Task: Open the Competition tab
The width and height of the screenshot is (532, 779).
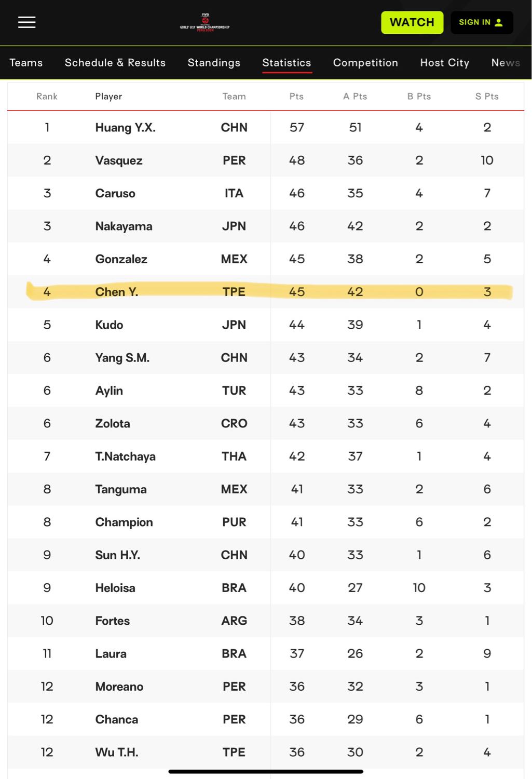Action: pyautogui.click(x=365, y=63)
